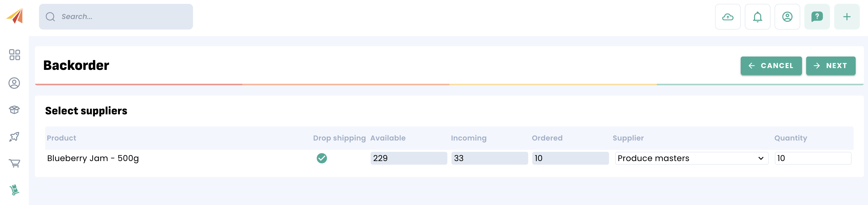The image size is (868, 205).
Task: Open the shopping cart icon in sidebar
Action: pyautogui.click(x=14, y=163)
